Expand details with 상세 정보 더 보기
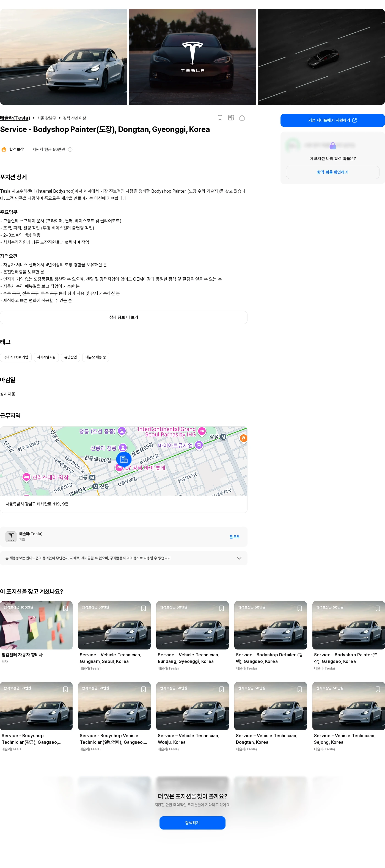The width and height of the screenshot is (385, 868). 124,317
